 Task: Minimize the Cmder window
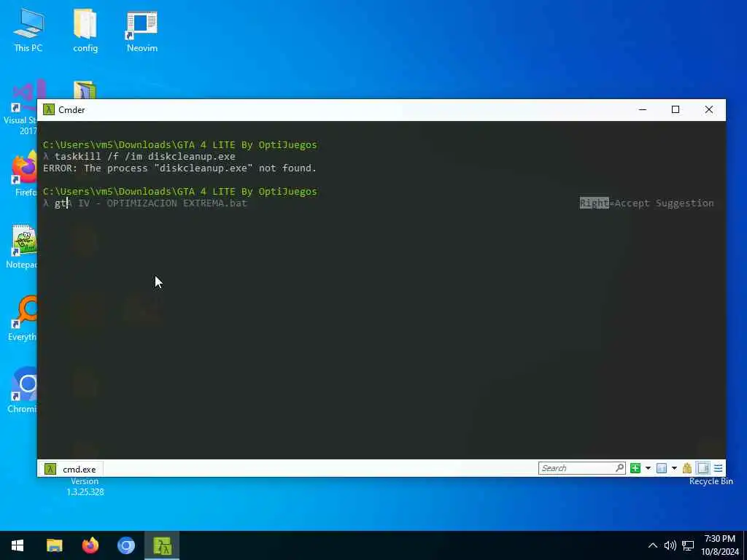(x=642, y=109)
